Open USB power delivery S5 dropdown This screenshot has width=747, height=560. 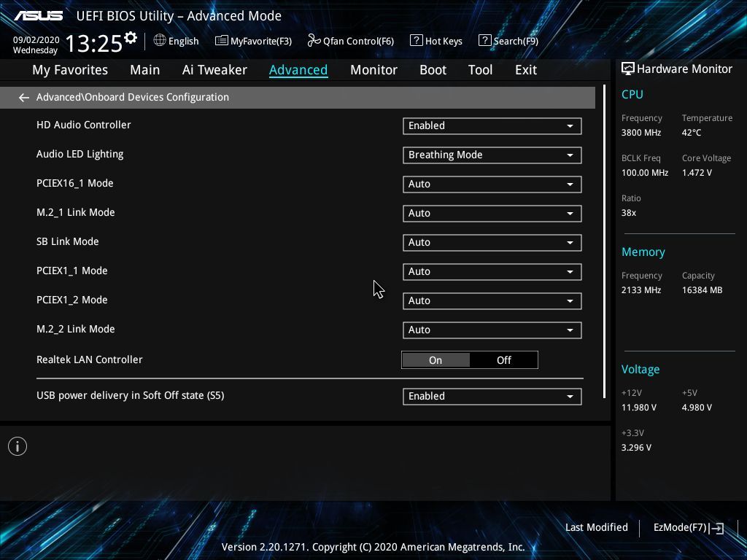tap(492, 397)
